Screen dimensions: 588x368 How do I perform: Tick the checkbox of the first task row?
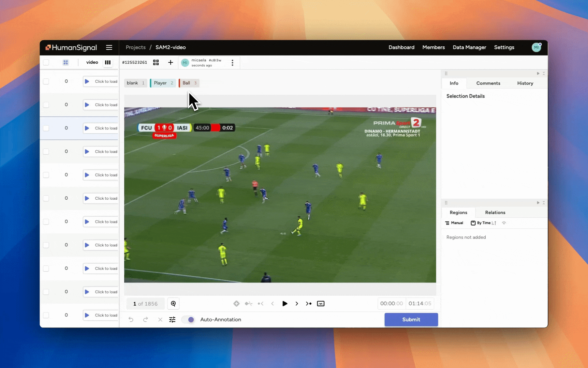(46, 81)
